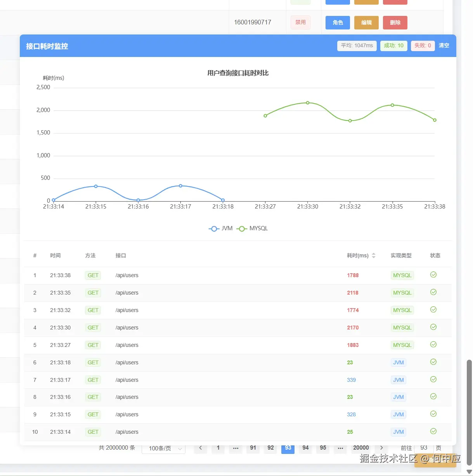This screenshot has width=473, height=476.
Task: Click the red 删除 button
Action: tap(395, 22)
